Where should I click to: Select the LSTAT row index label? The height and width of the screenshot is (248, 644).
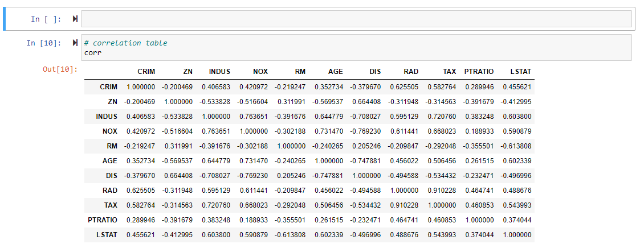click(x=107, y=235)
